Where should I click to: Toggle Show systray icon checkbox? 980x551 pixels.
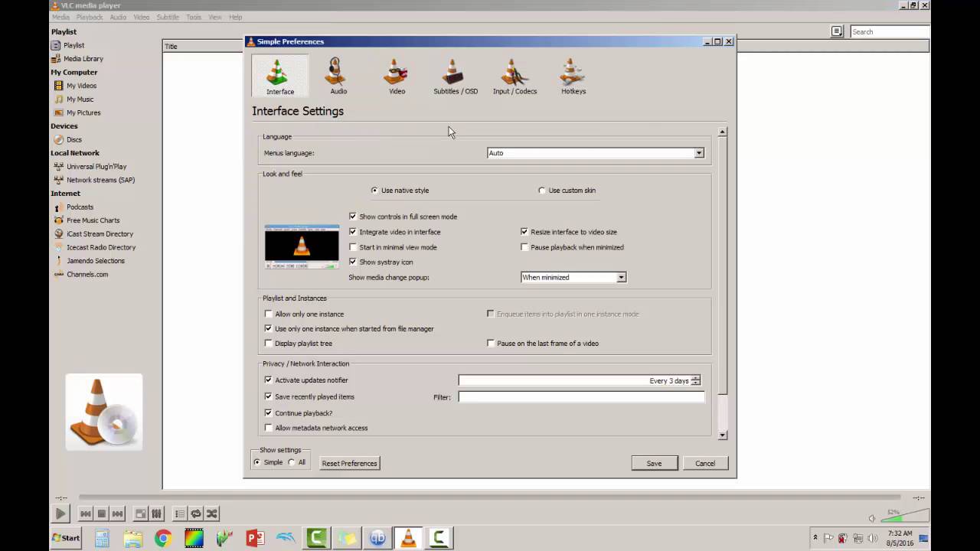[x=353, y=262]
